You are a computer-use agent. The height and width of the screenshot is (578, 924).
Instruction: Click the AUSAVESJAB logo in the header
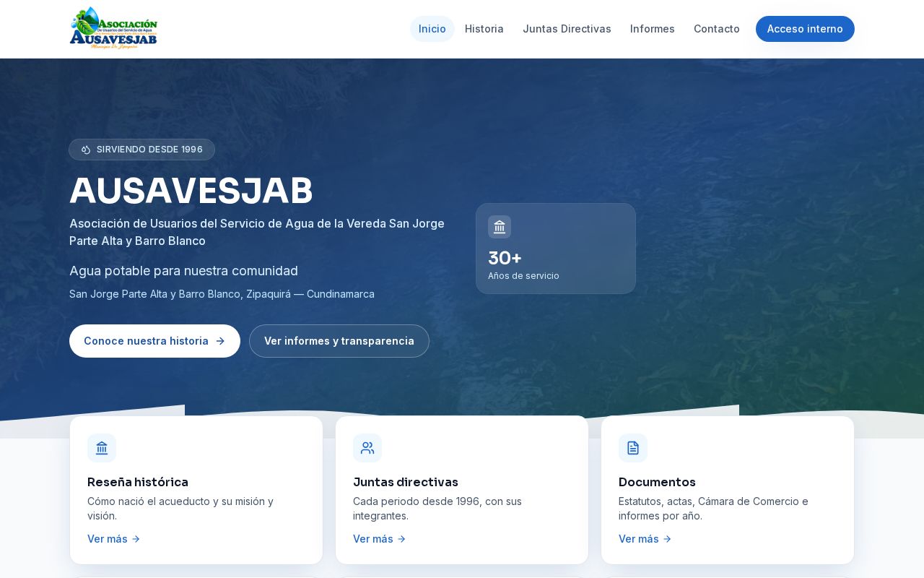[113, 28]
